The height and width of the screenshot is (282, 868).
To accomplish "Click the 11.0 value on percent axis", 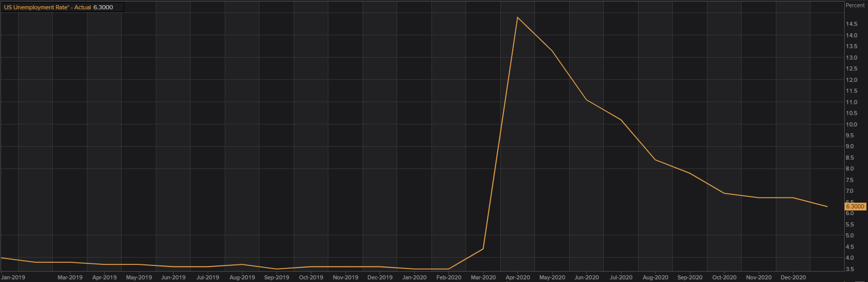I will 851,102.
